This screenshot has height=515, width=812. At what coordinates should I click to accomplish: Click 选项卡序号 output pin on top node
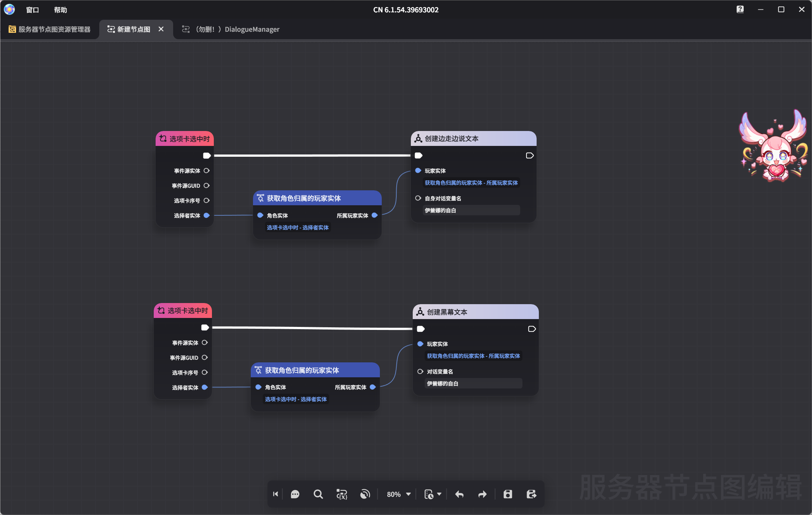[206, 200]
